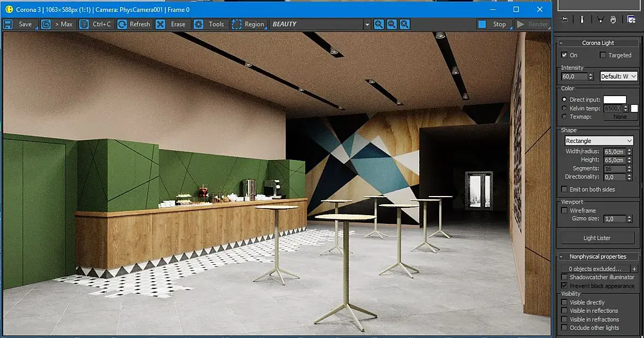Screen dimensions: 644x338
Task: Click the Directionality spinner arrows
Action: pyautogui.click(x=629, y=177)
